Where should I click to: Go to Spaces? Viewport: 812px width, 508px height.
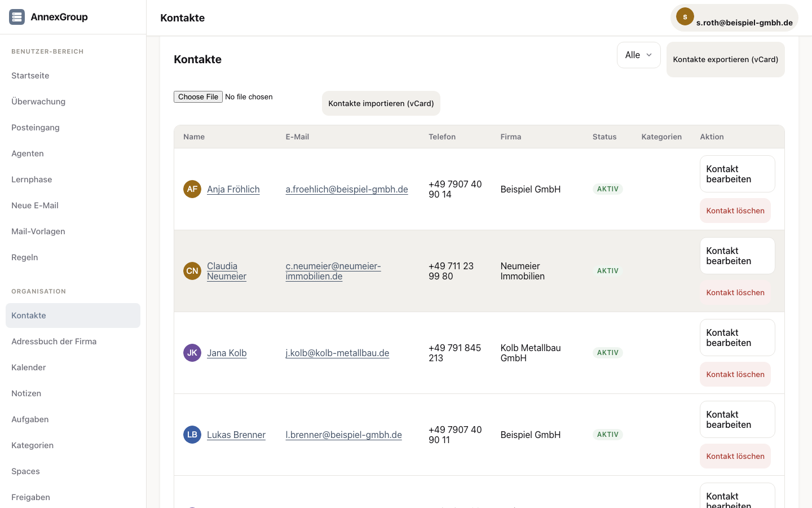point(73,471)
